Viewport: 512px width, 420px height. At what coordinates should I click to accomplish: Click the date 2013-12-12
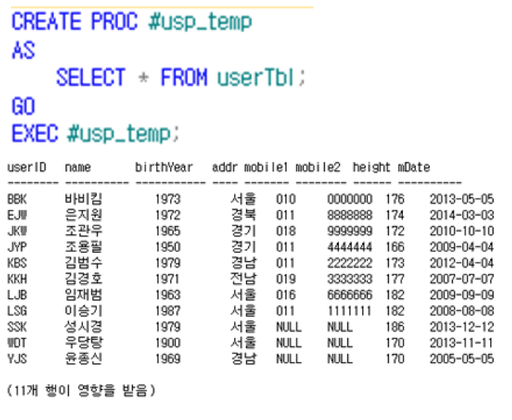(x=462, y=327)
